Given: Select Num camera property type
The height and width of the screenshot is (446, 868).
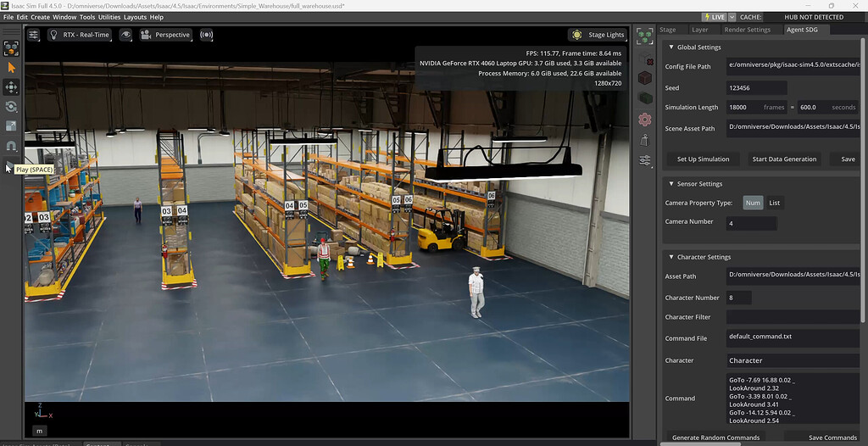Looking at the screenshot, I should coord(753,203).
